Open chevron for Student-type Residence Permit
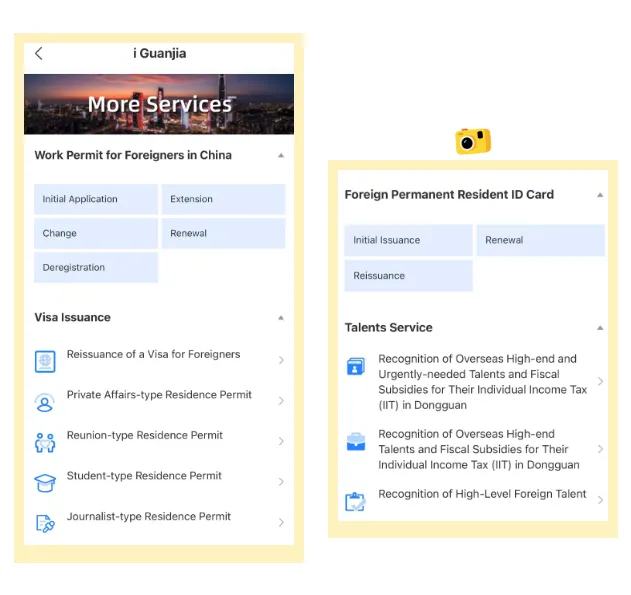The height and width of the screenshot is (595, 631). pyautogui.click(x=281, y=482)
